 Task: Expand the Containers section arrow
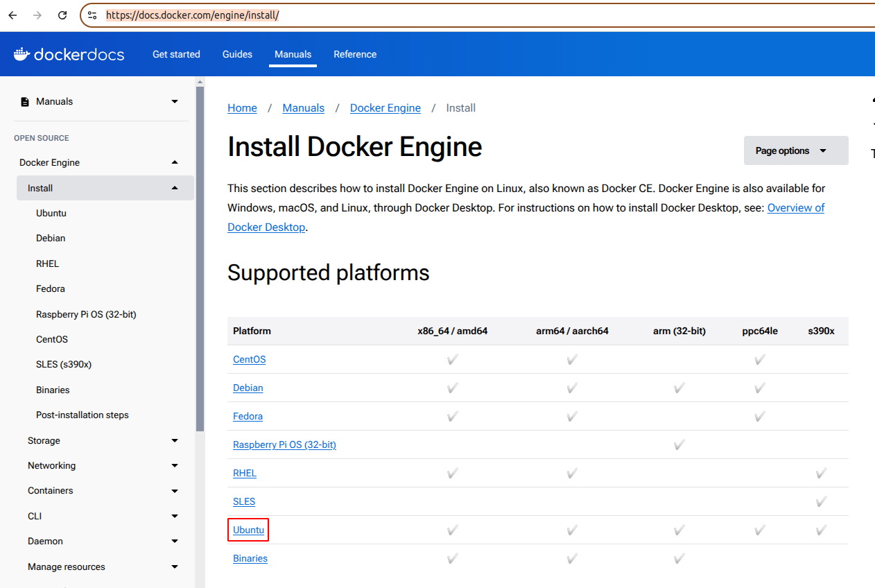pos(175,491)
